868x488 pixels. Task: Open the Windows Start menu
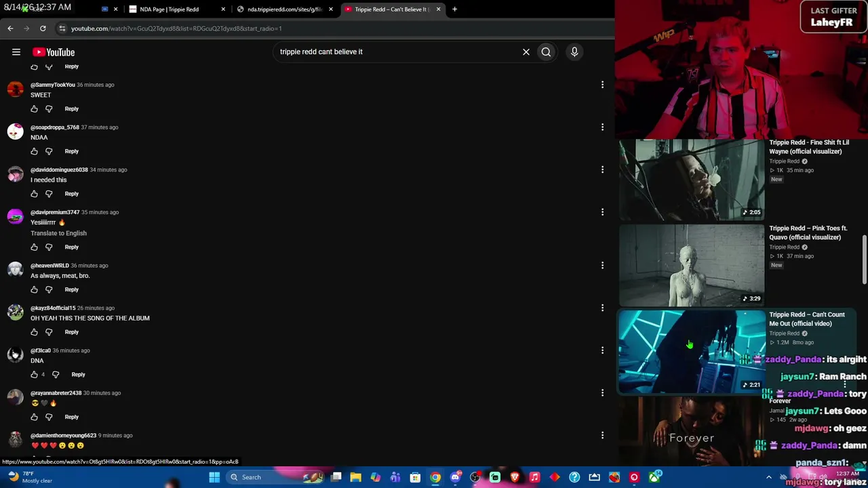pyautogui.click(x=214, y=477)
